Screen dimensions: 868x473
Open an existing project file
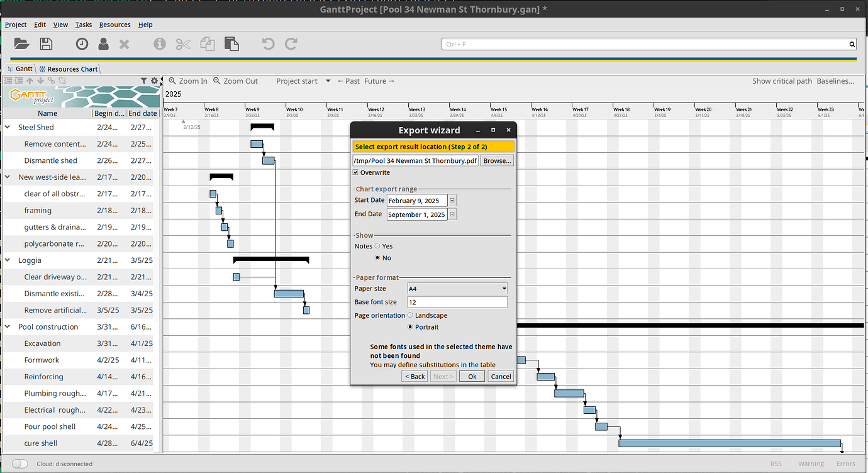(x=21, y=43)
